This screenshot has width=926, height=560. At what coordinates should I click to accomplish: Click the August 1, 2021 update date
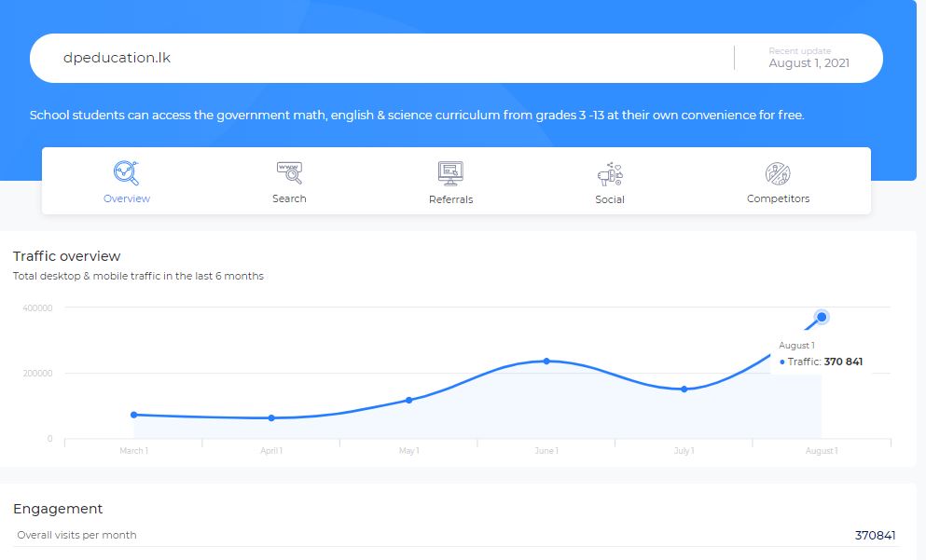(x=809, y=63)
